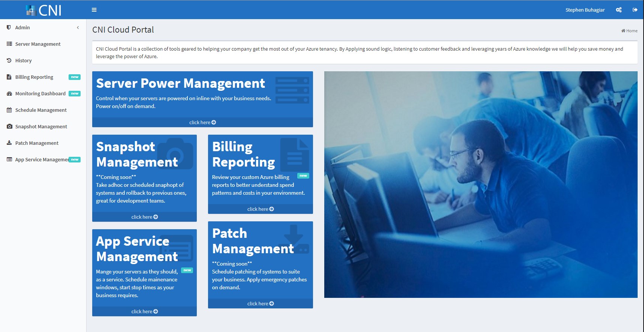Click 'click here' under App Service Management card
Image resolution: width=644 pixels, height=332 pixels.
[144, 311]
